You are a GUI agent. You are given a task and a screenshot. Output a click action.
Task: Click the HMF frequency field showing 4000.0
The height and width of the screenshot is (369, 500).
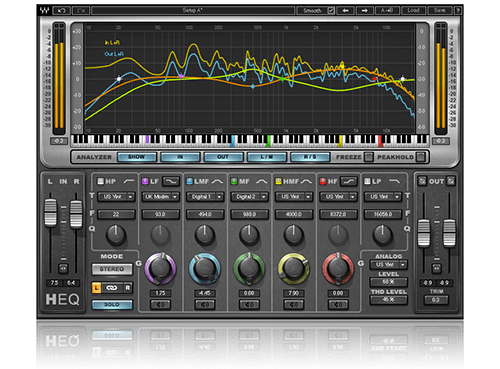293,214
